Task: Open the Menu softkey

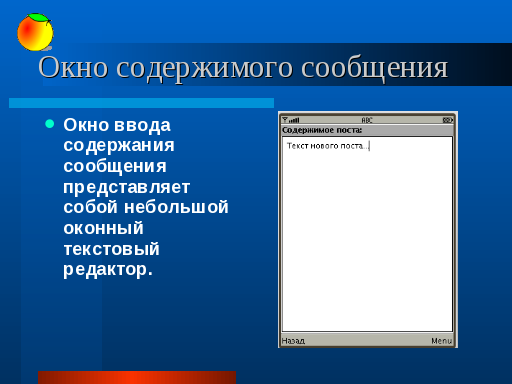Action: click(442, 341)
